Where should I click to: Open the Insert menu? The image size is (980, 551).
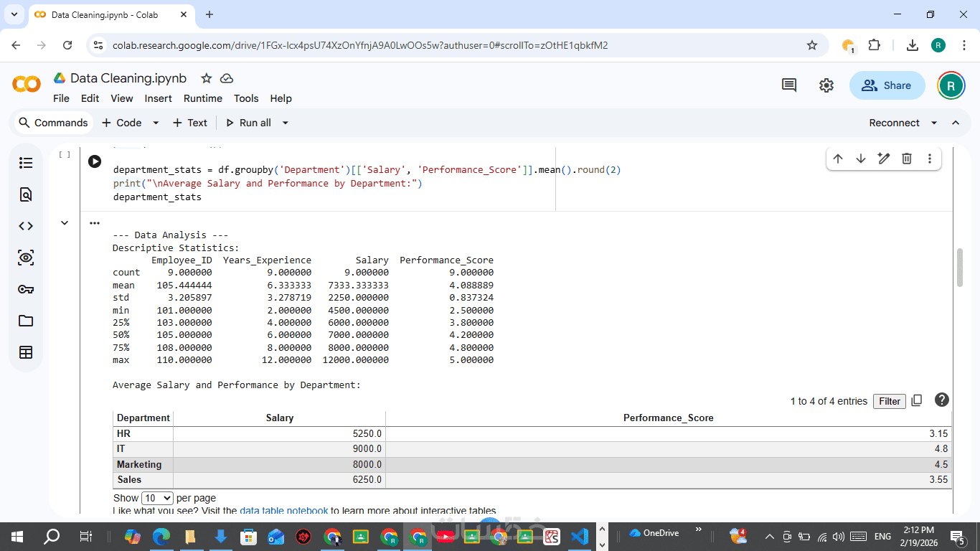tap(158, 98)
